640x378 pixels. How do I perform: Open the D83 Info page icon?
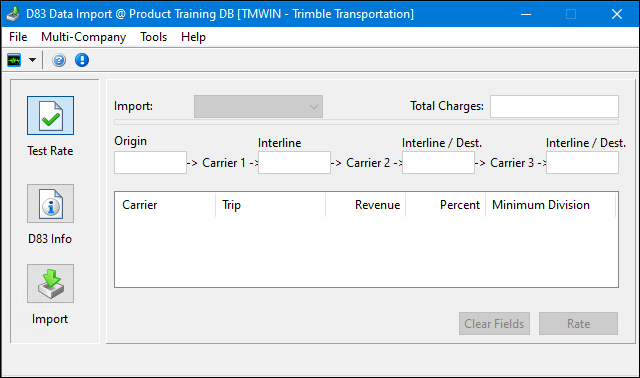[51, 203]
